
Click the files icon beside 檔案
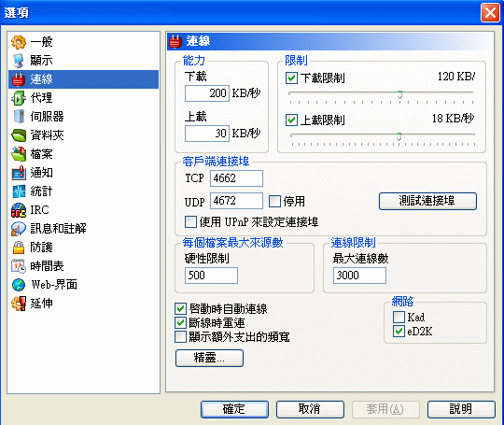[19, 154]
